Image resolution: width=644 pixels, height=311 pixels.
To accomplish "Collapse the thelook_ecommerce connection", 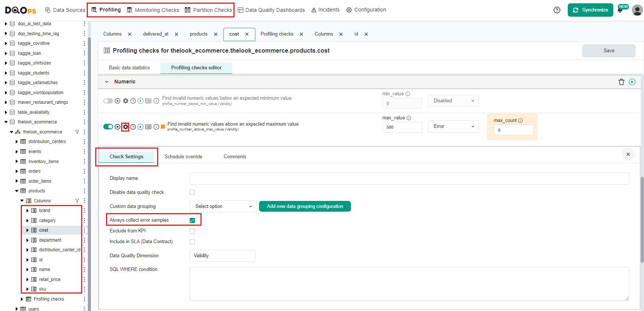I will [6, 122].
